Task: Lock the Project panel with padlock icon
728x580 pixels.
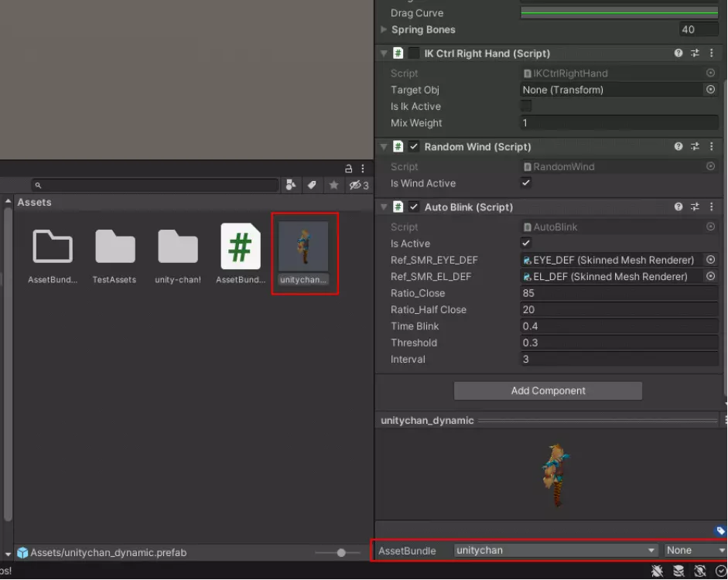Action: tap(349, 169)
